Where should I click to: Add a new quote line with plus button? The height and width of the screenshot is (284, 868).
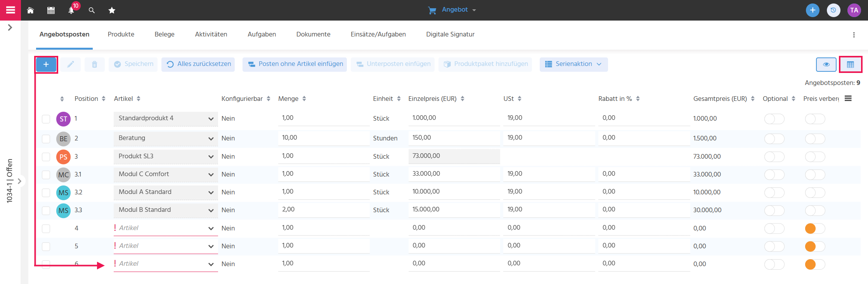(46, 64)
